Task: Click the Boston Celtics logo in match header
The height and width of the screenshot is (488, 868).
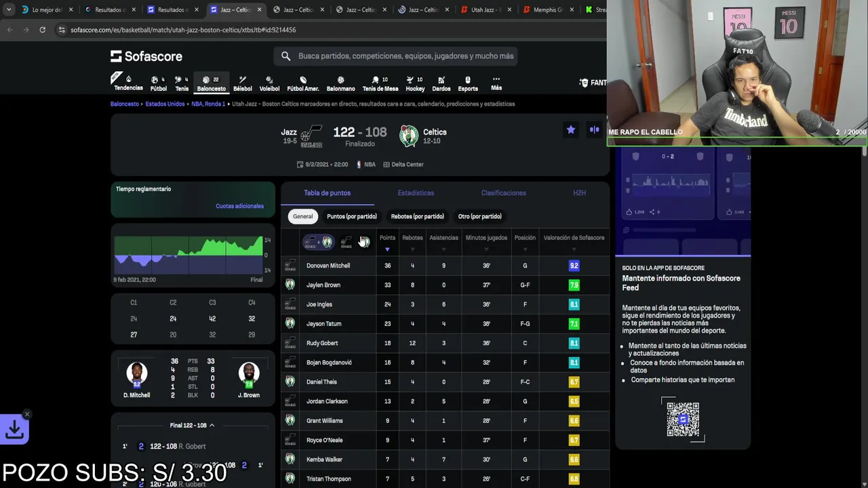Action: [408, 136]
